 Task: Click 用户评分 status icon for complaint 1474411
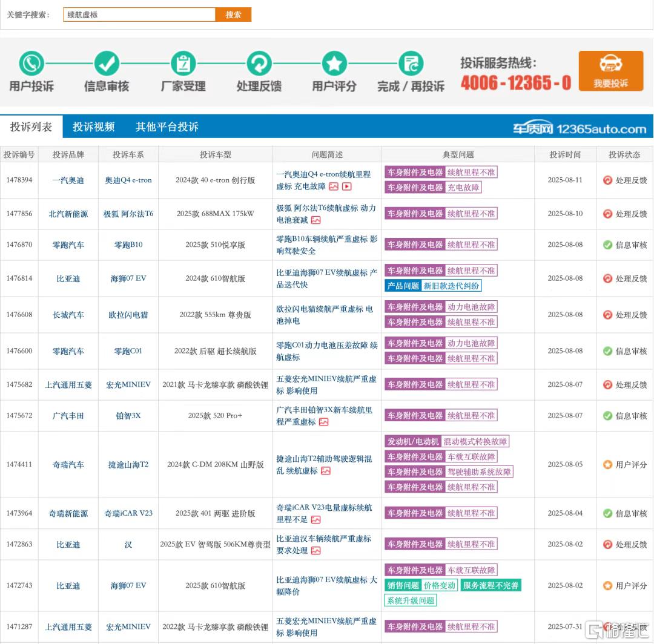click(608, 464)
